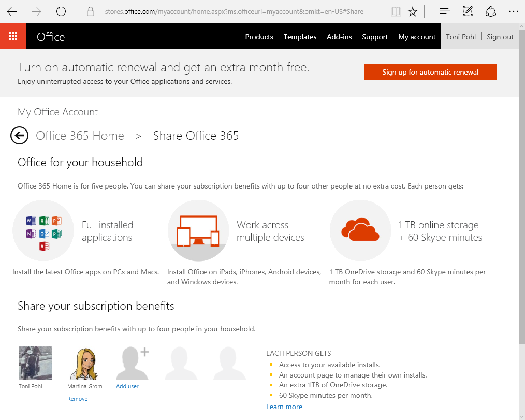
Task: Open reading view in the address bar
Action: (396, 11)
